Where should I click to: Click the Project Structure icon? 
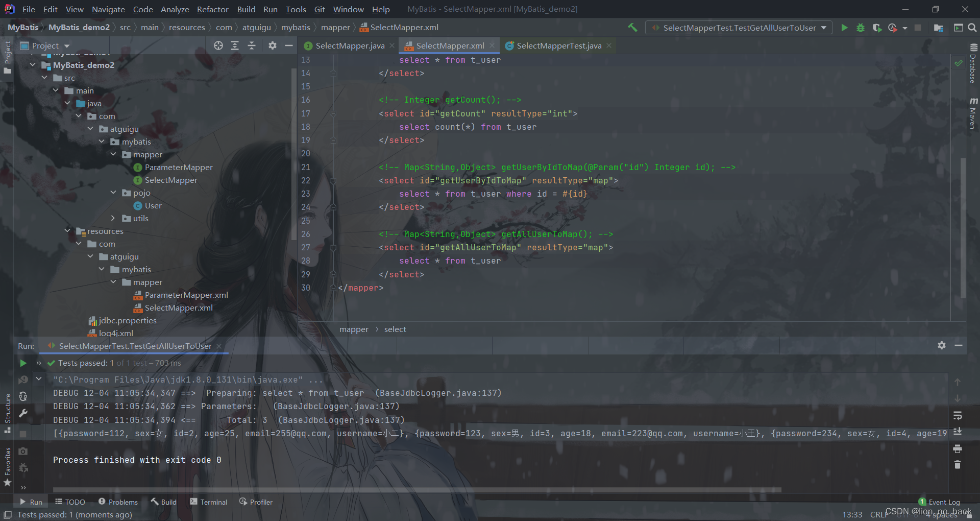[x=938, y=28]
